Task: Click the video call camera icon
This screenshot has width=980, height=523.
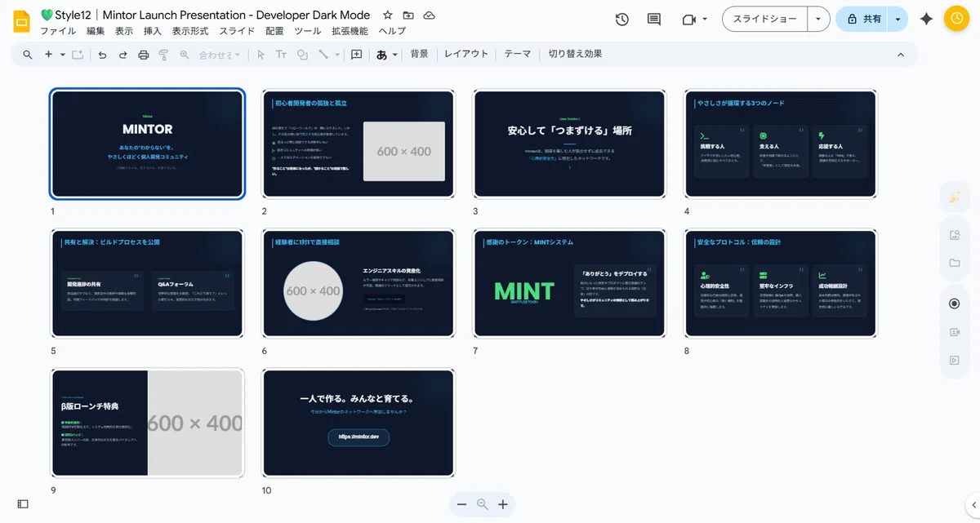Action: pos(688,19)
